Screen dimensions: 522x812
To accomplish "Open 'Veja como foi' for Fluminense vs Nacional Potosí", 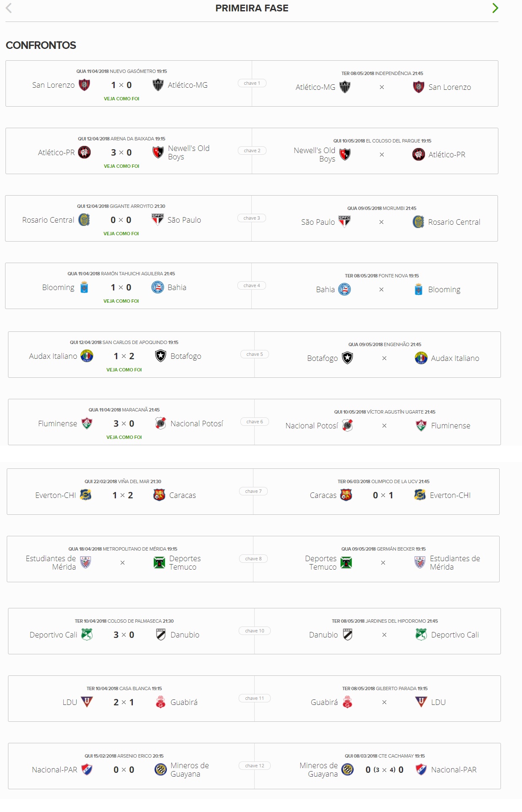I will 124,437.
